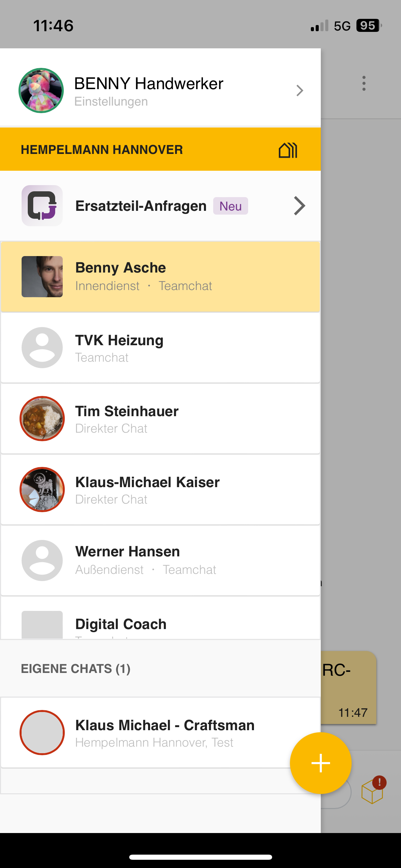This screenshot has height=868, width=401.
Task: Tap the BENNY Handwerker teddy bear avatar
Action: coord(41,91)
